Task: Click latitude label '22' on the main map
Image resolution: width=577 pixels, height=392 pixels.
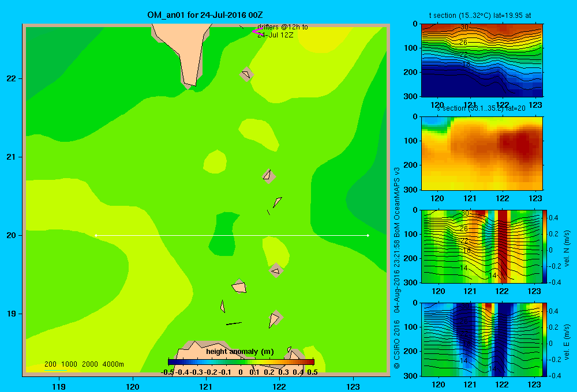Action: (x=12, y=79)
